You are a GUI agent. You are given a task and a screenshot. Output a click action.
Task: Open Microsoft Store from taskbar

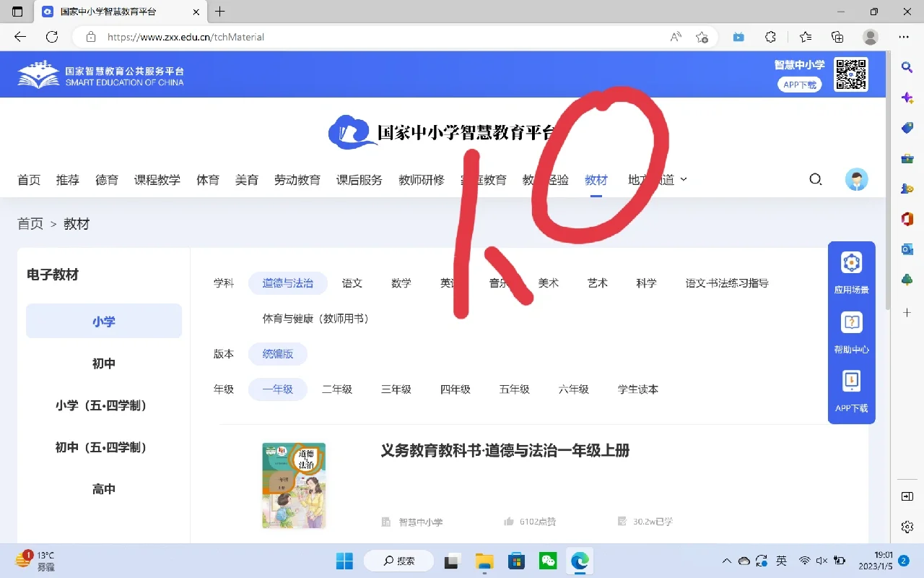tap(516, 561)
